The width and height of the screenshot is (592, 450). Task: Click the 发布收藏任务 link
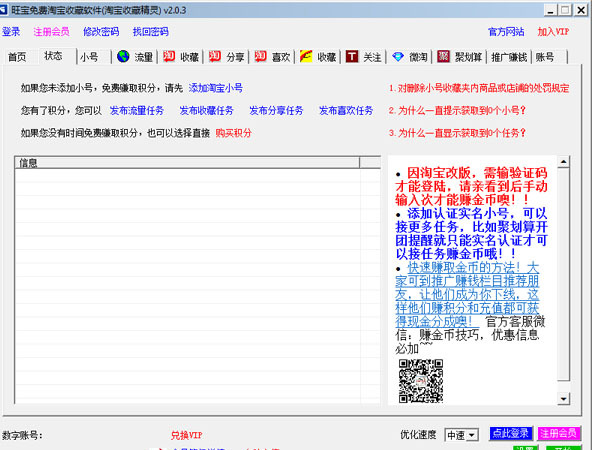(207, 110)
